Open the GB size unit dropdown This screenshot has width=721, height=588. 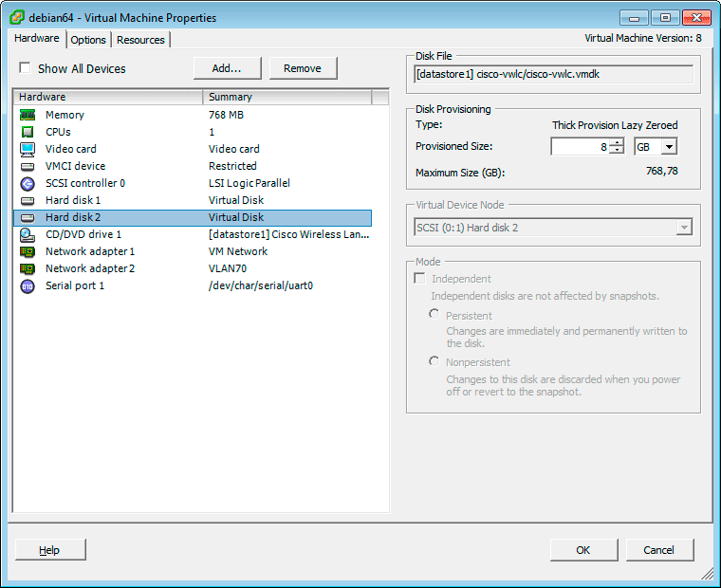point(669,147)
